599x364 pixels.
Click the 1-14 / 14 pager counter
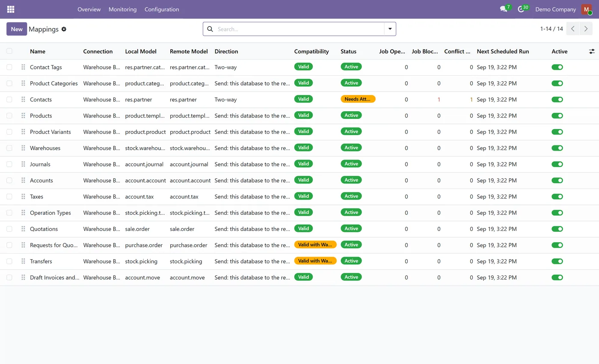552,29
